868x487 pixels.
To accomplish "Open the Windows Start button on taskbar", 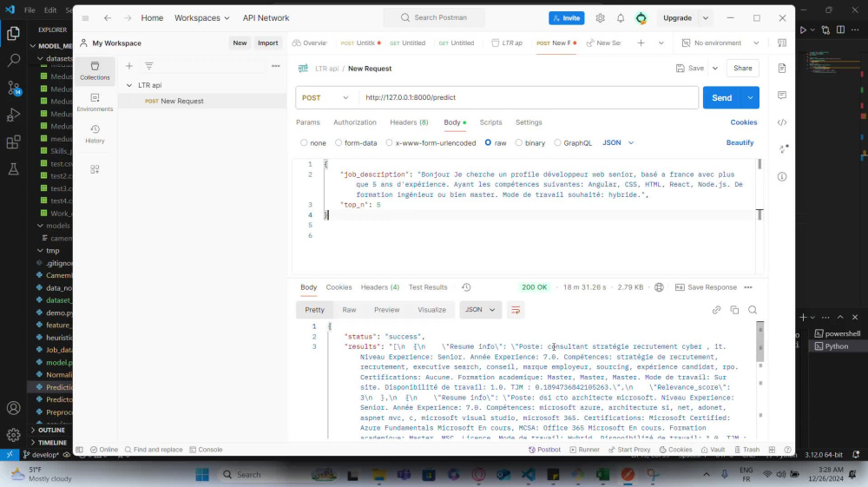I will tap(202, 474).
